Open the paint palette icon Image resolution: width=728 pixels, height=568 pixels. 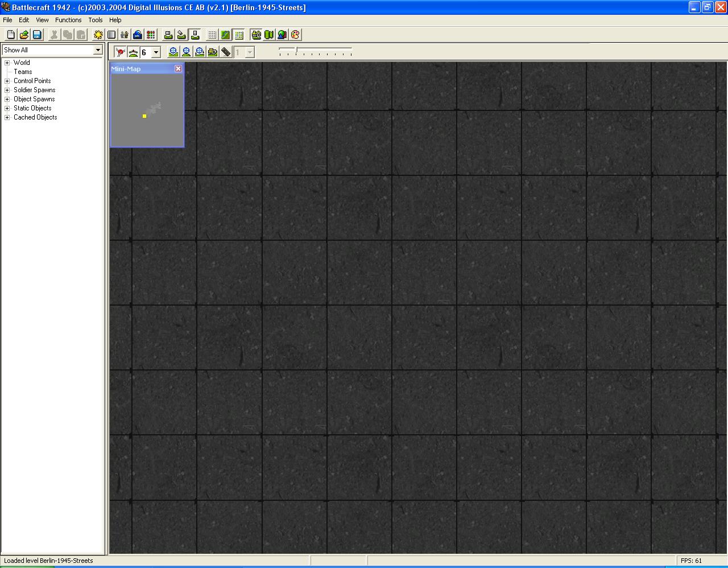pos(296,35)
